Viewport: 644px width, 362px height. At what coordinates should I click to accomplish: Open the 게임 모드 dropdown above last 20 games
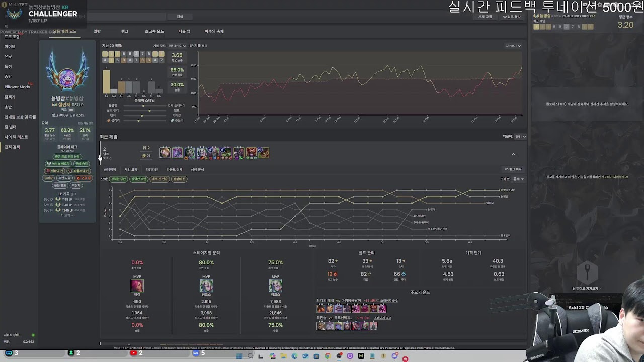click(177, 46)
